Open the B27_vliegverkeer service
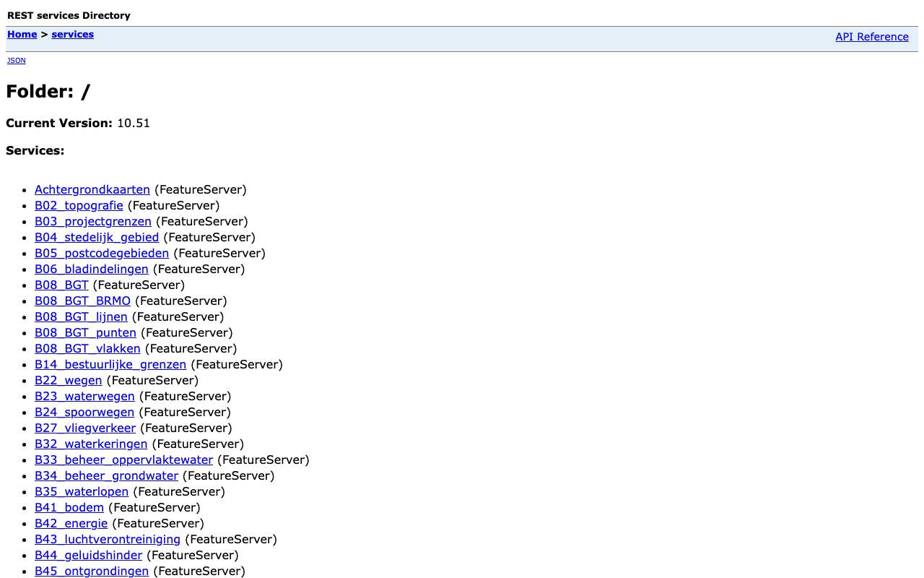The image size is (924, 578). (85, 428)
